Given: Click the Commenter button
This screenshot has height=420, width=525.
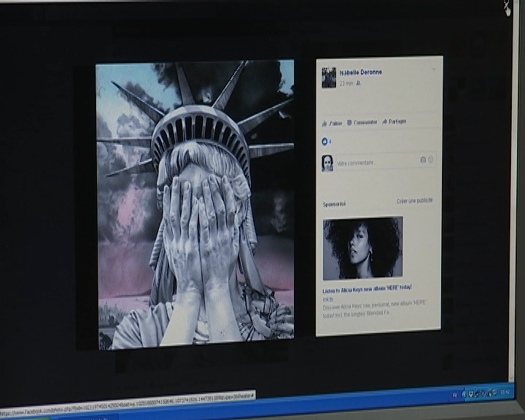Looking at the screenshot, I should 362,122.
